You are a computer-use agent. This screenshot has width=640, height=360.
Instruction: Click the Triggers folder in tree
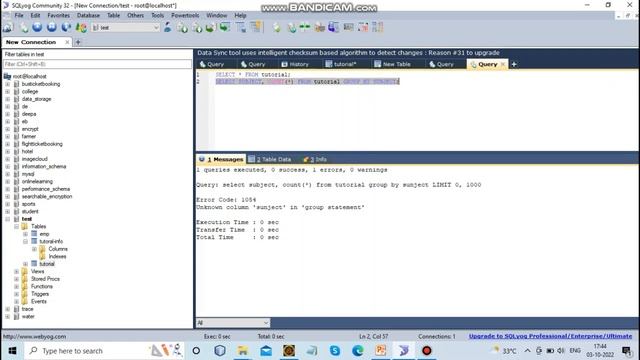(40, 294)
